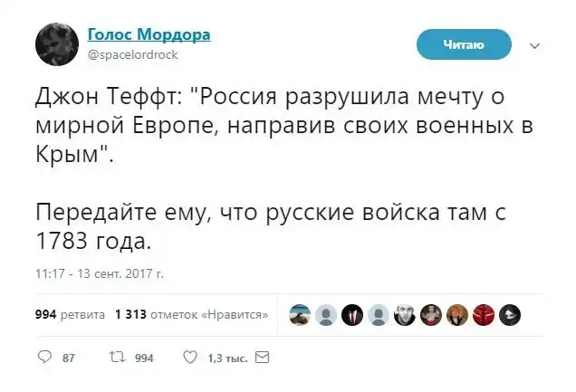Open the Голос Мордора profile avatar
Image resolution: width=576 pixels, height=392 pixels.
(x=58, y=44)
